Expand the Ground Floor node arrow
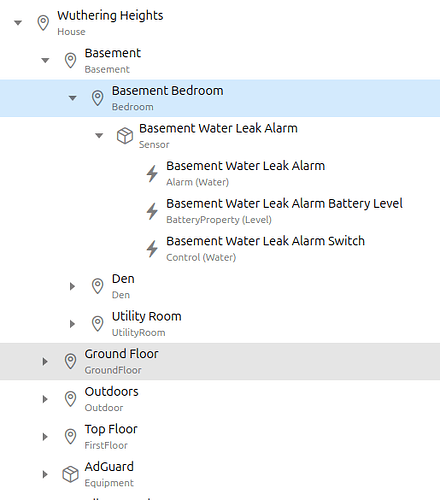This screenshot has height=500, width=440. pos(45,361)
